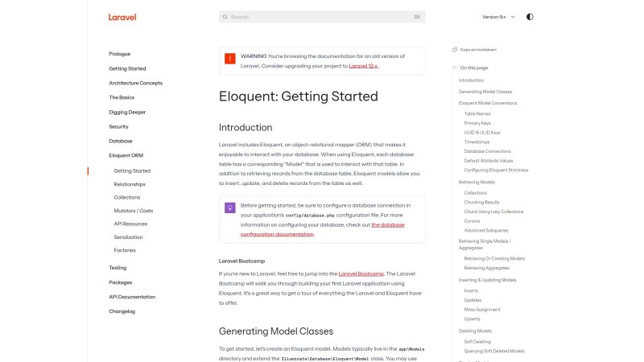Click the search magnifier icon

pos(225,17)
